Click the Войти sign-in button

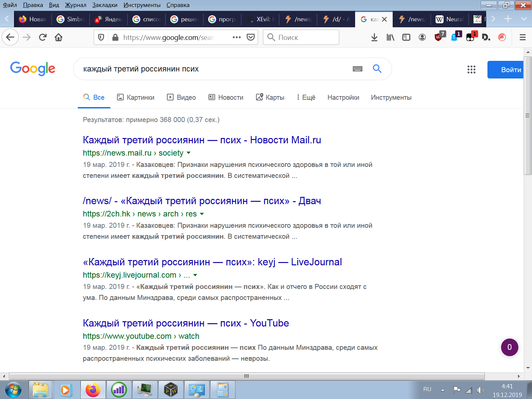[x=505, y=70]
